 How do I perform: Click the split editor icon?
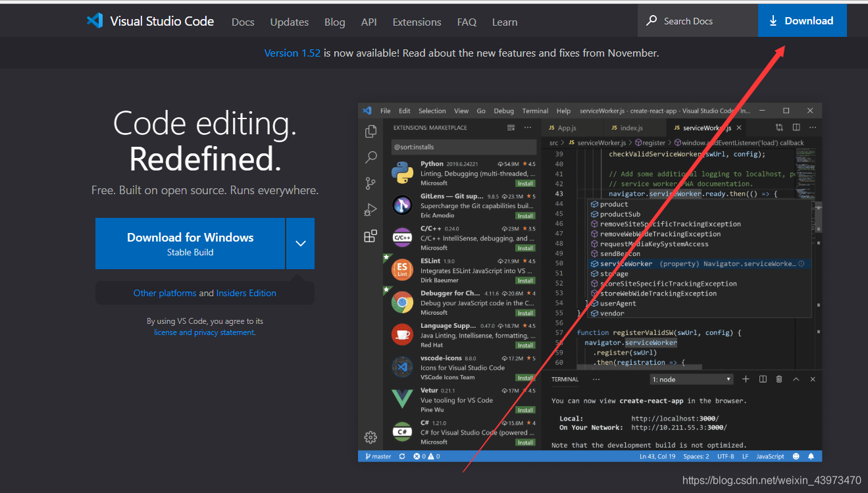pos(796,128)
